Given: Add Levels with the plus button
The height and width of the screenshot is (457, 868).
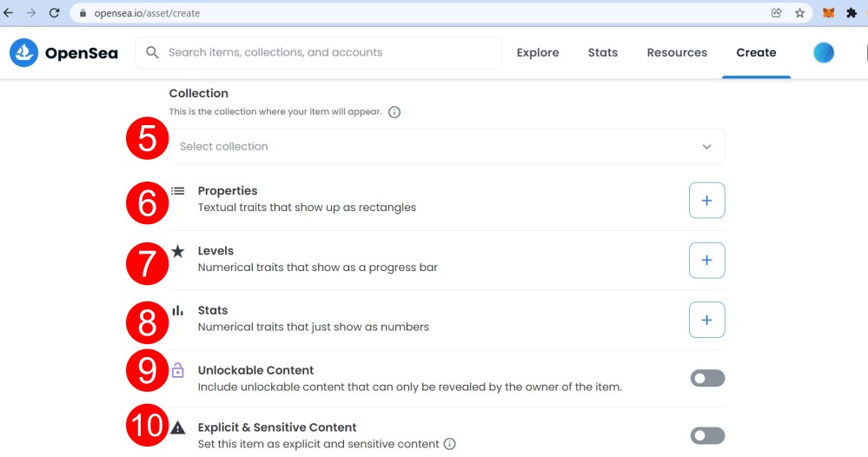Looking at the screenshot, I should tap(707, 260).
